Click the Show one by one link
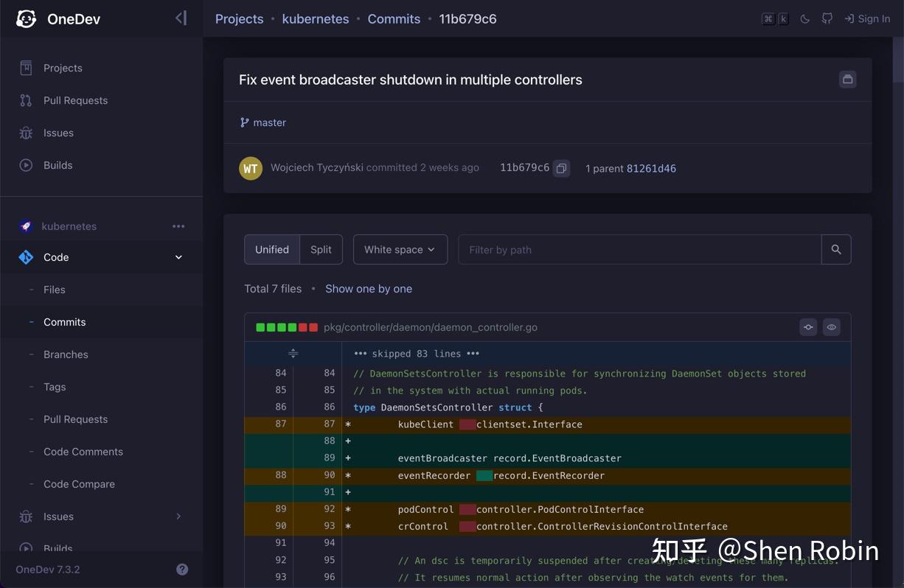The width and height of the screenshot is (904, 588). click(368, 288)
